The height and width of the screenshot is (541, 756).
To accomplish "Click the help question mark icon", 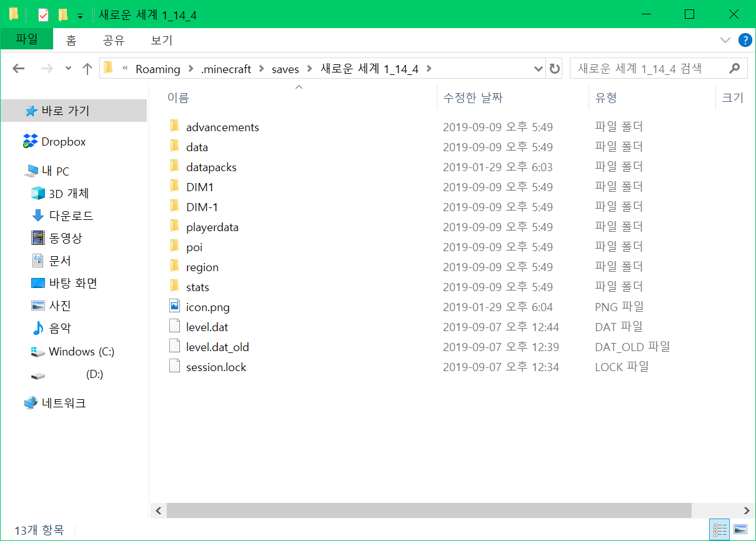I will click(x=745, y=40).
